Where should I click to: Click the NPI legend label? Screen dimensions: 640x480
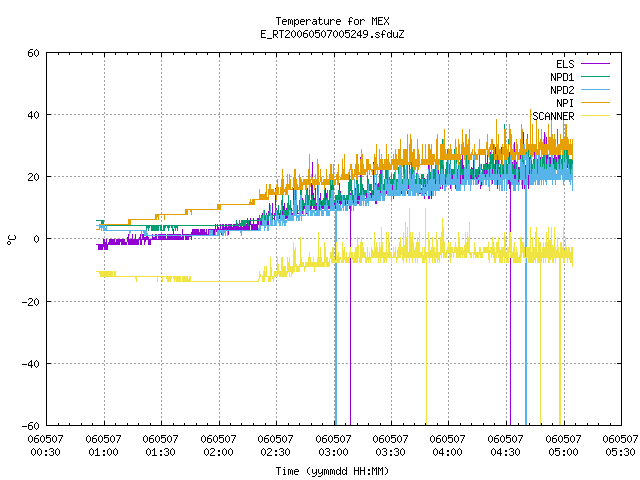click(565, 103)
